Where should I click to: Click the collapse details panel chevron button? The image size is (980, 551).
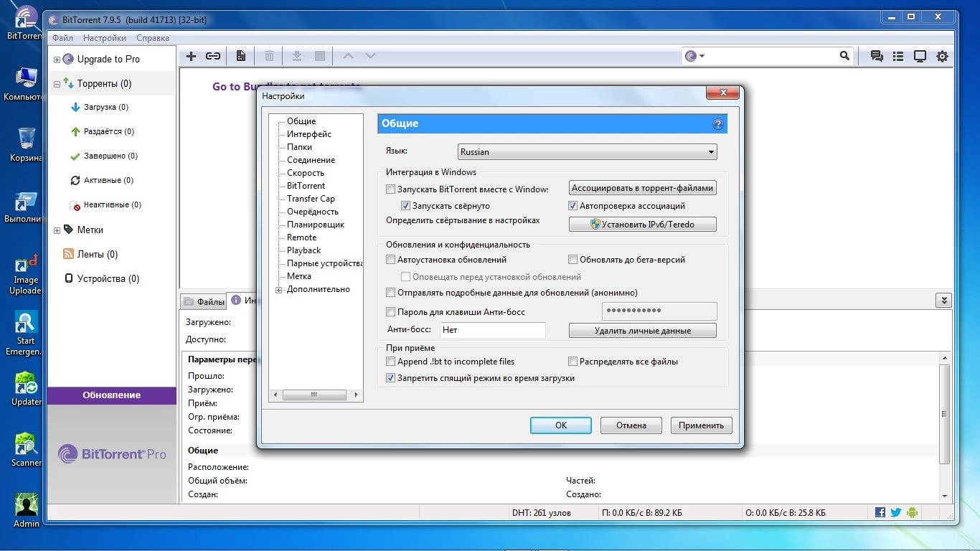[x=943, y=301]
